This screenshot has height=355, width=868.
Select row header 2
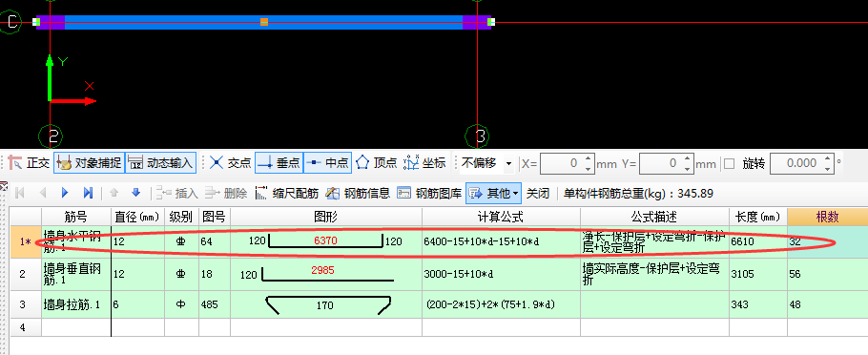coord(26,274)
